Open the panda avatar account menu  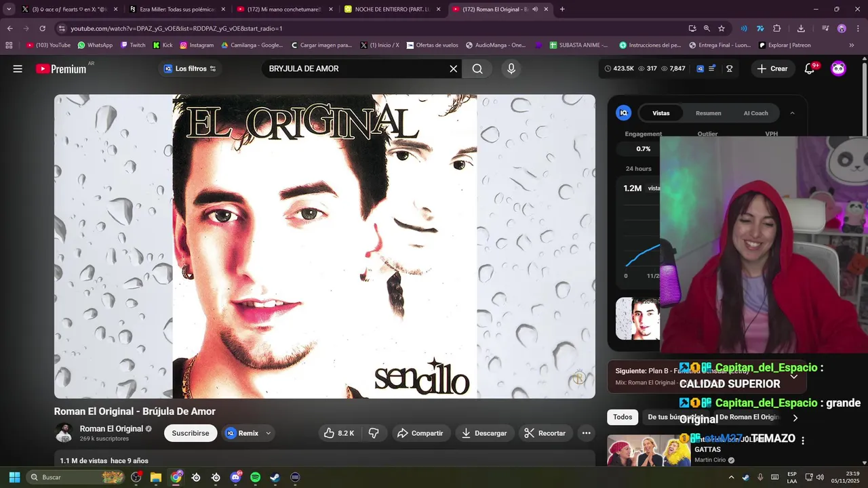tap(838, 68)
